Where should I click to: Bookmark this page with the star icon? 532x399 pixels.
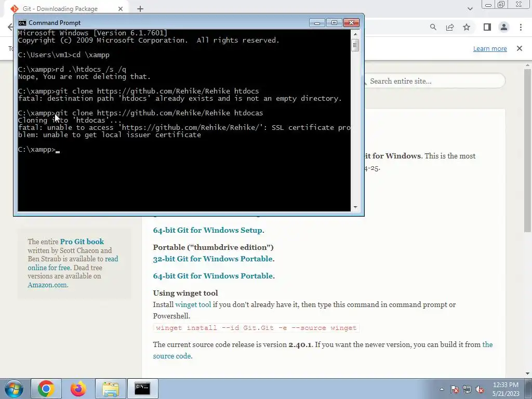coord(467,27)
